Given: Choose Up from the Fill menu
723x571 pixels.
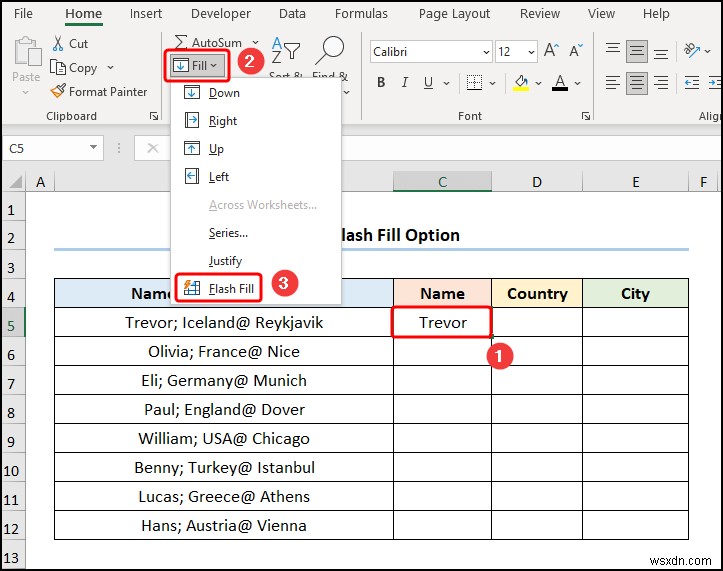Looking at the screenshot, I should pos(256,149).
